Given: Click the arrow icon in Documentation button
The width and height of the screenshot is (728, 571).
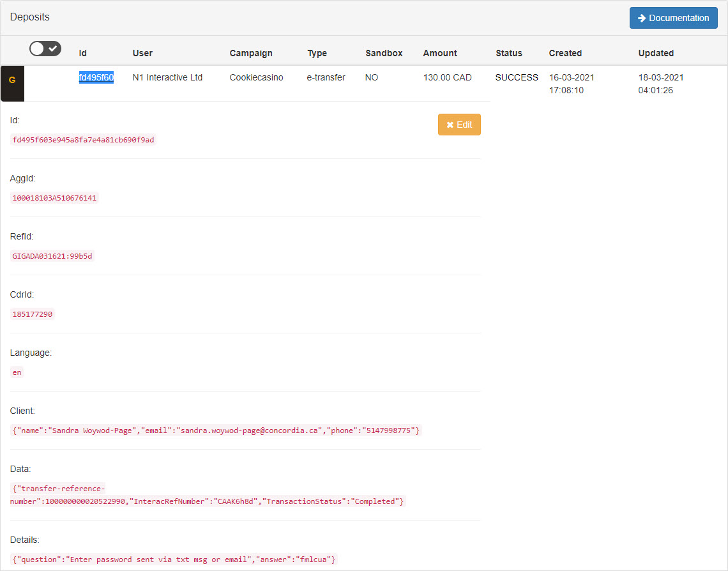Looking at the screenshot, I should pyautogui.click(x=642, y=18).
